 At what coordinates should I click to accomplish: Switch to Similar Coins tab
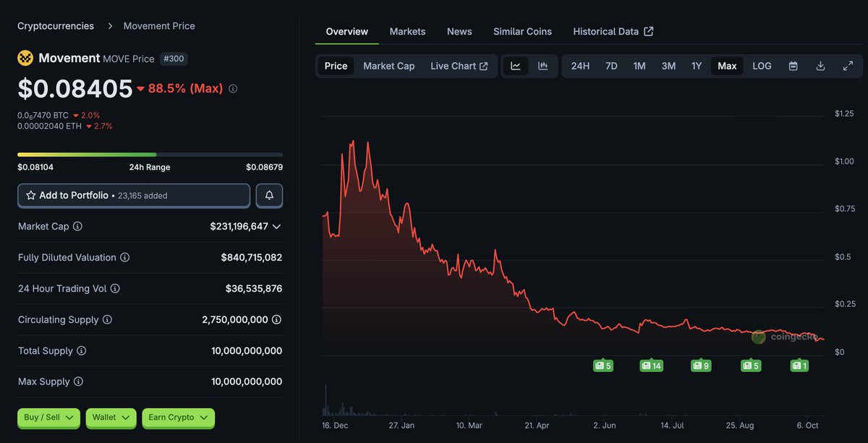(522, 32)
